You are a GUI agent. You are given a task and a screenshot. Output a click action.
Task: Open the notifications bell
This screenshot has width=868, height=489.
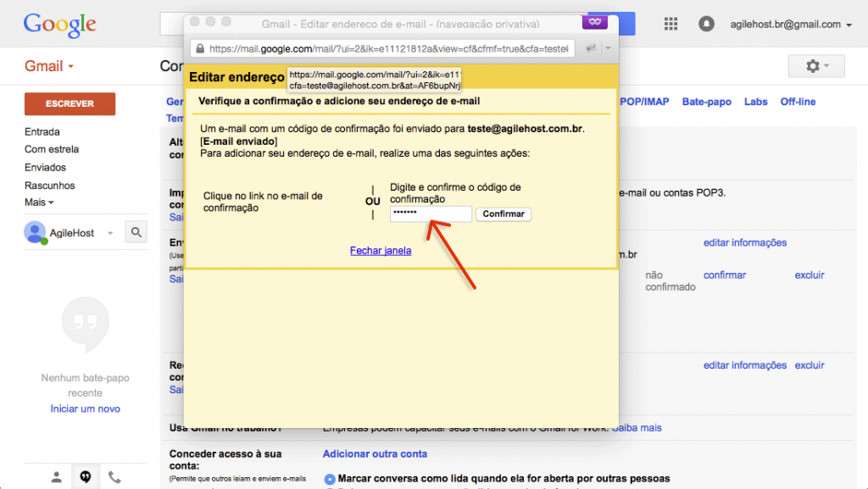(706, 24)
